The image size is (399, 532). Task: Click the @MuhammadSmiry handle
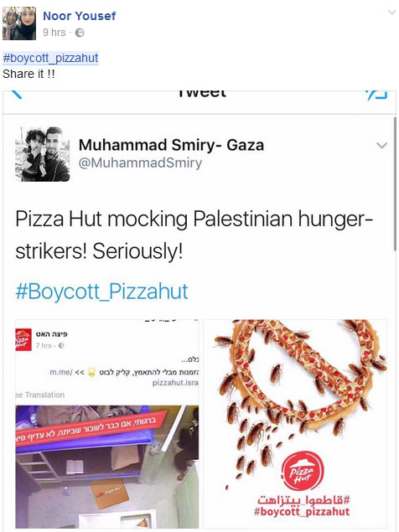140,163
